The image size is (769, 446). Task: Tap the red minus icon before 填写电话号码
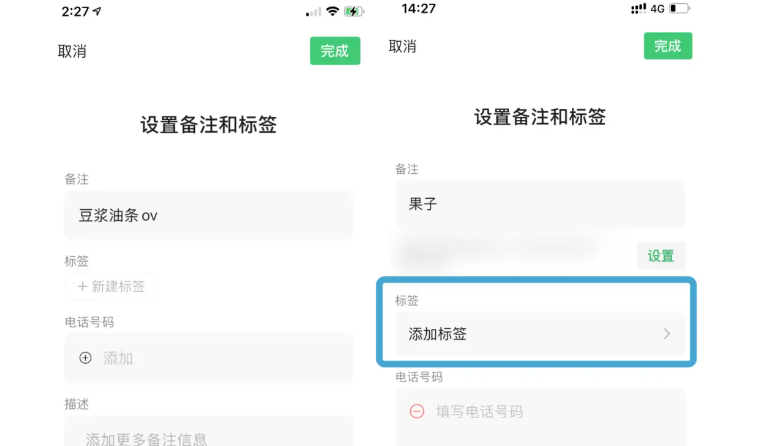click(417, 411)
